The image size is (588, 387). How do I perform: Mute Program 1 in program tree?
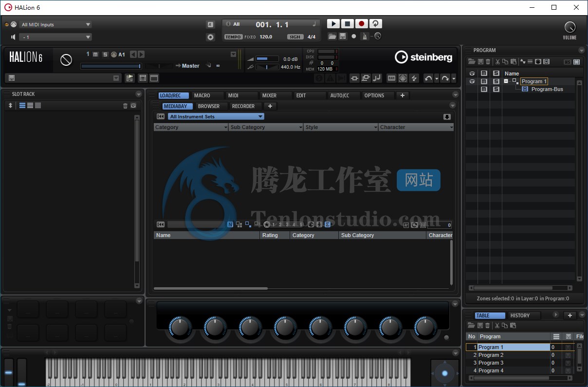(484, 81)
